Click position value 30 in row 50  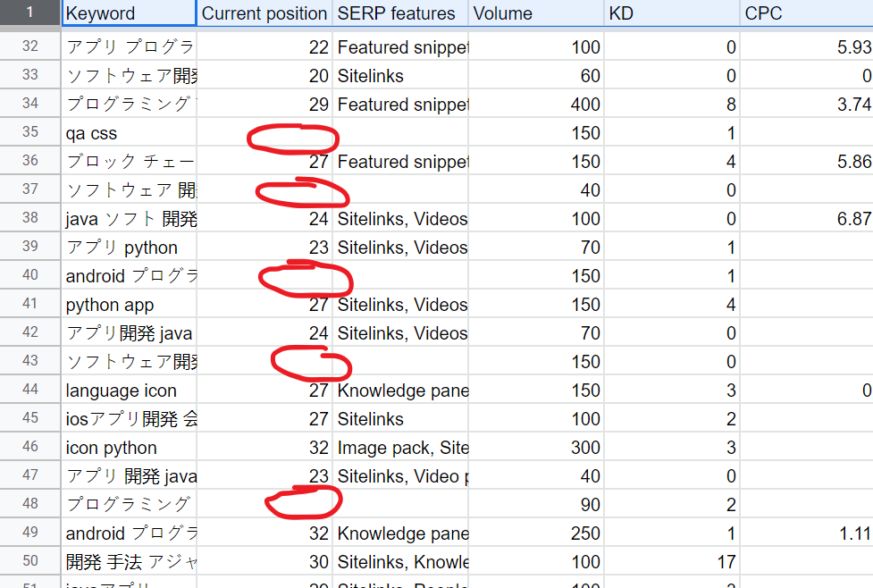tap(264, 561)
